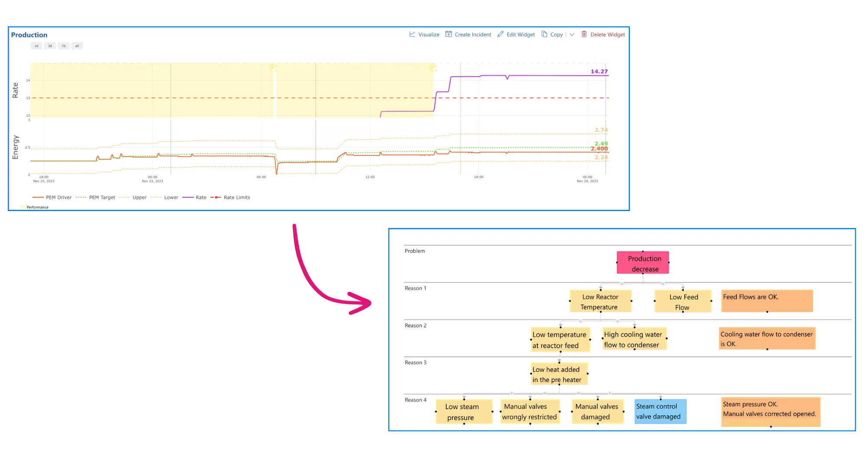Select the 3d time range button
This screenshot has width=868, height=456.
[50, 46]
